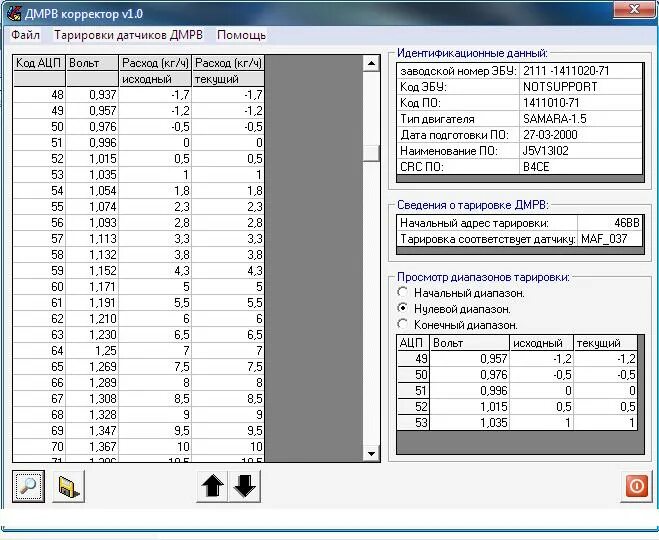The image size is (659, 540).
Task: Click main-table текущий cell for ADC code 51
Action: coord(228,143)
